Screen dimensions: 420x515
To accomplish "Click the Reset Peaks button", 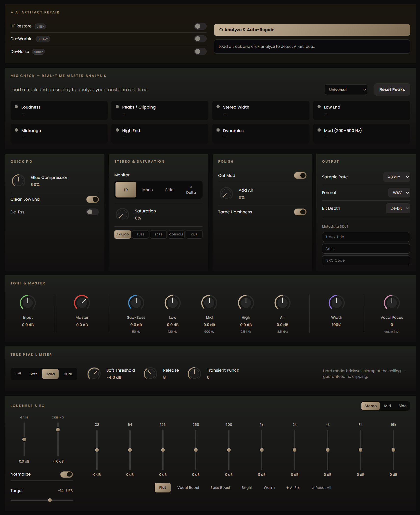I will [392, 90].
